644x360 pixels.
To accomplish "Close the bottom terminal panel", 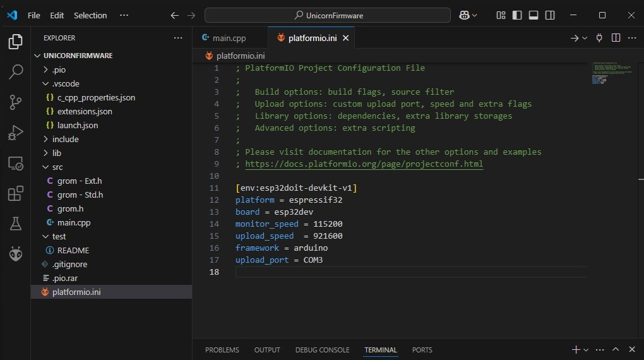I will tap(632, 349).
